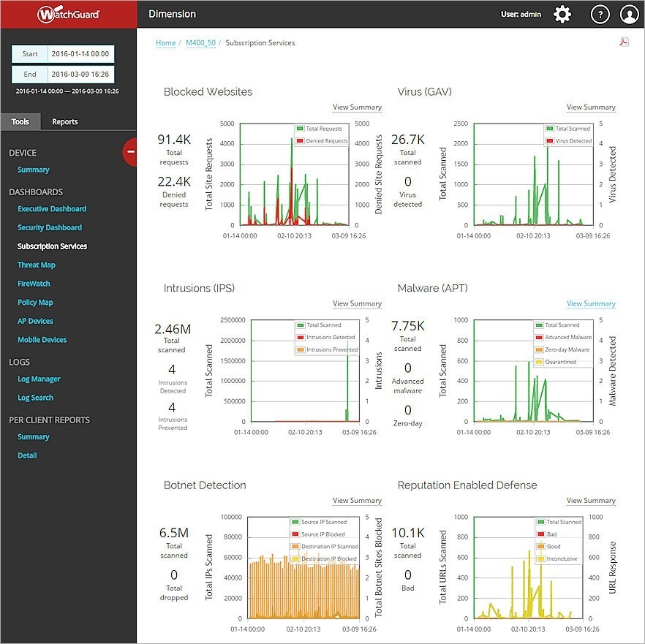The height and width of the screenshot is (644, 645).
Task: Navigate to Home via breadcrumb
Action: pos(165,42)
